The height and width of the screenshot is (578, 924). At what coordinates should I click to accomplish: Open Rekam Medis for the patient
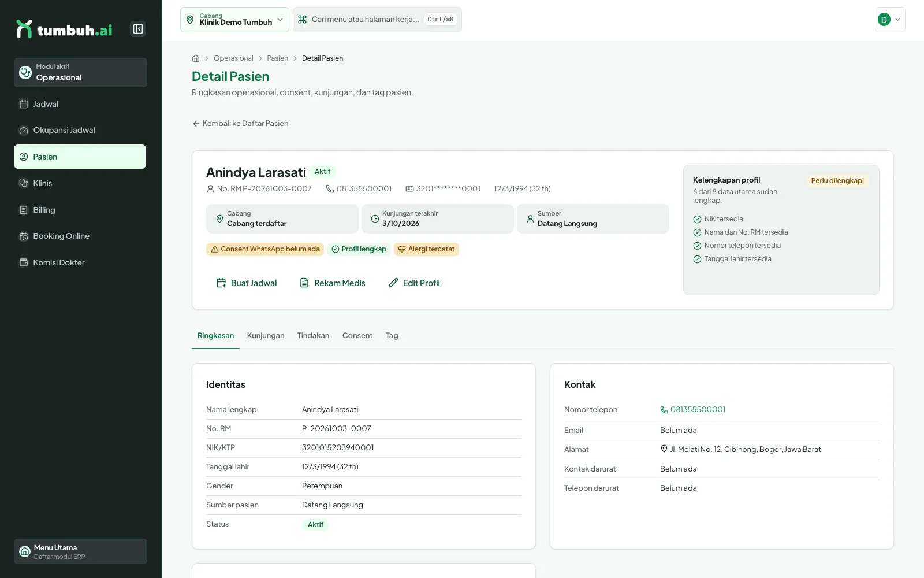tap(333, 283)
